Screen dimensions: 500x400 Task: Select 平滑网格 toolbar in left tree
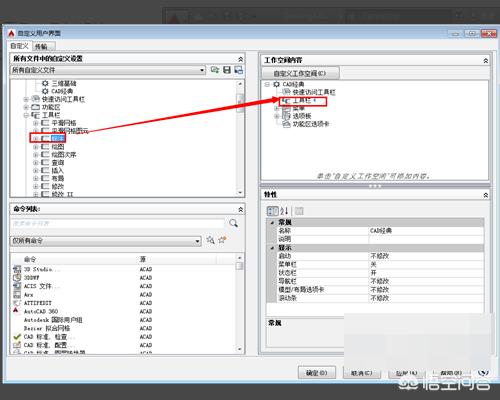63,123
